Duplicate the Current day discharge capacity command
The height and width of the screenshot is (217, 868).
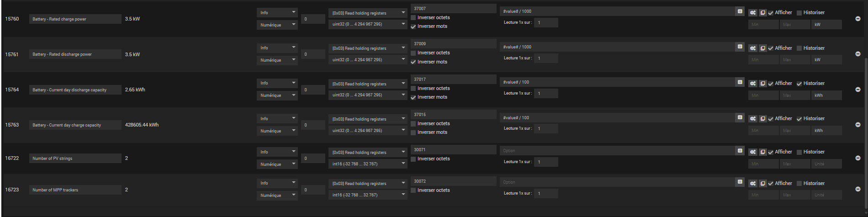762,84
